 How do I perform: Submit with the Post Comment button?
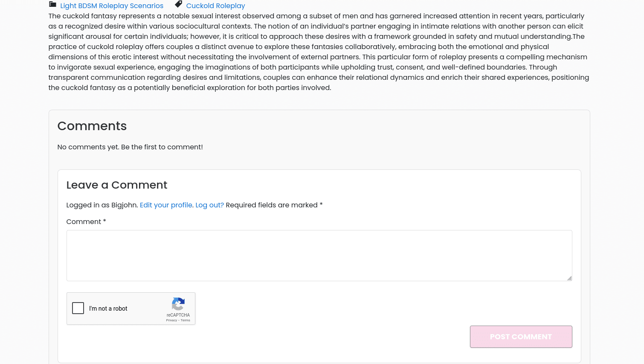point(521,337)
